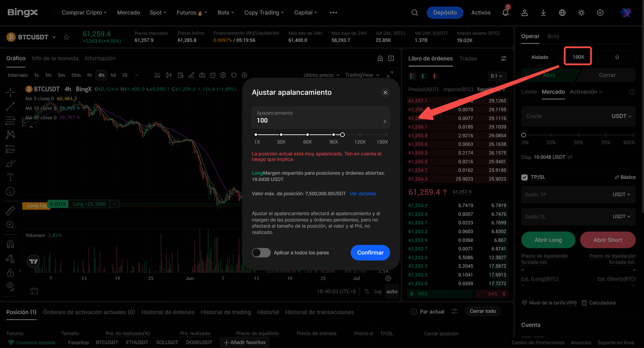Switch to the Trades tab
The height and width of the screenshot is (348, 644).
tap(468, 58)
